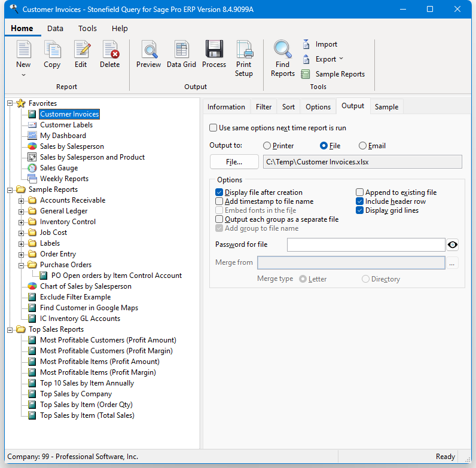Viewport: 476px width, 468px height.
Task: Click the Data Grid icon
Action: click(x=182, y=49)
